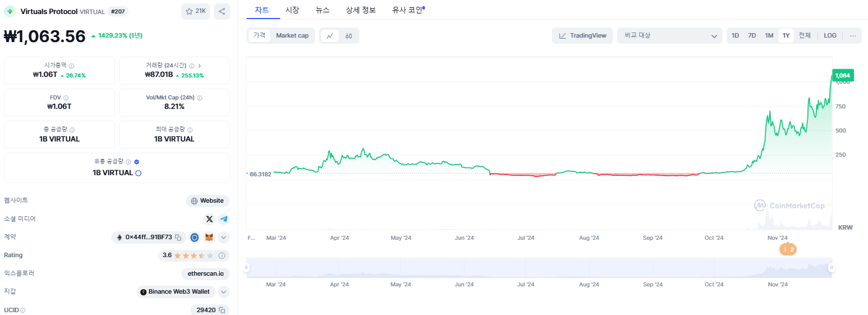868x315 pixels.
Task: Click the circulating supply progress circle
Action: click(x=139, y=173)
